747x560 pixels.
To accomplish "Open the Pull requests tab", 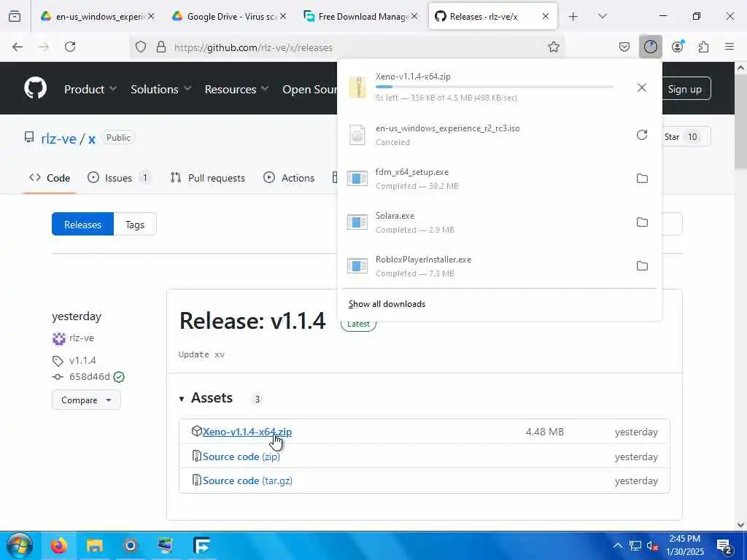I will 208,178.
